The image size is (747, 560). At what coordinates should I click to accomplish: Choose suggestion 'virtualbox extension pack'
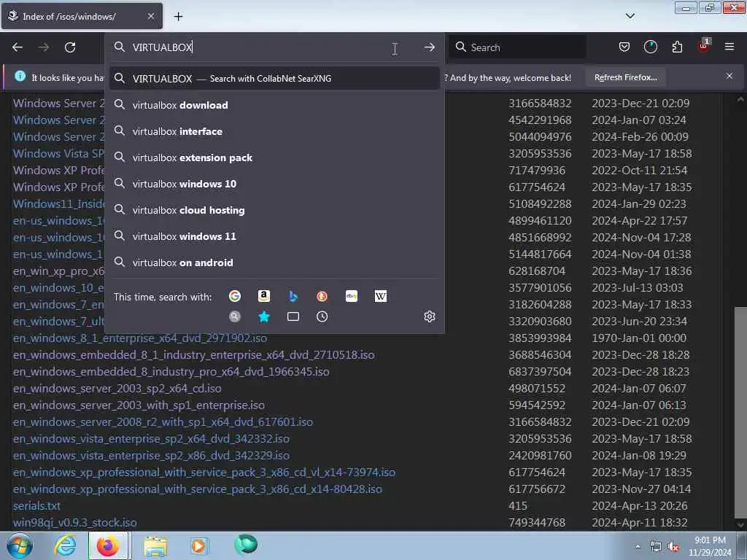point(274,157)
